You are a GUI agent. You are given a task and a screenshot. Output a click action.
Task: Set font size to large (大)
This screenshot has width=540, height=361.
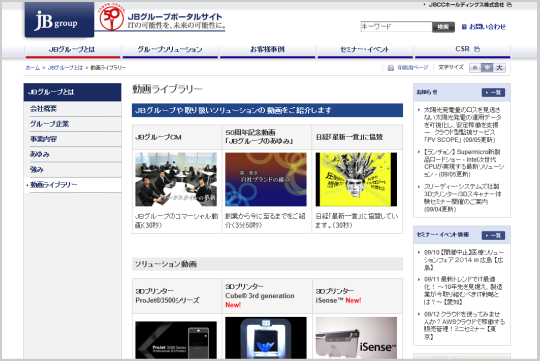click(x=499, y=68)
